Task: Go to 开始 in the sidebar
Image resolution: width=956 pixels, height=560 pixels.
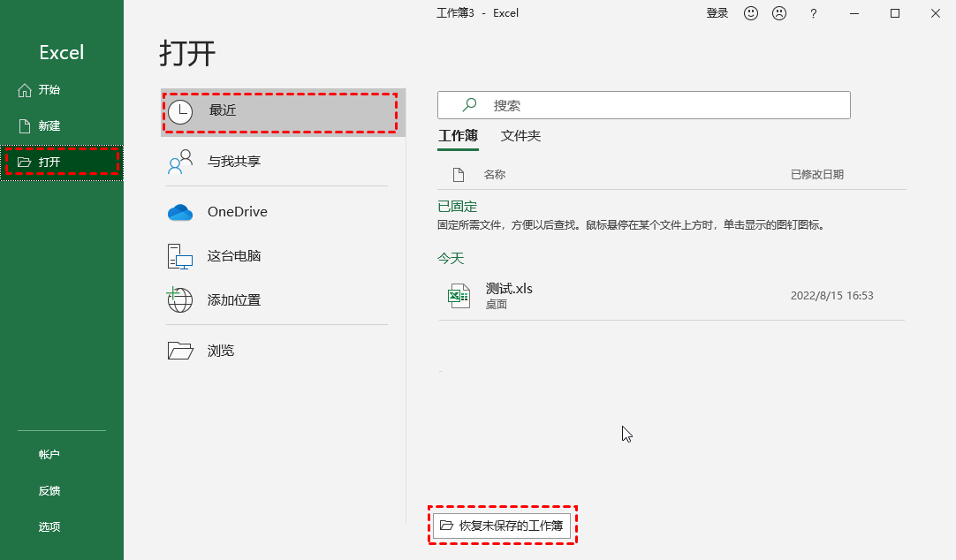Action: coord(49,89)
